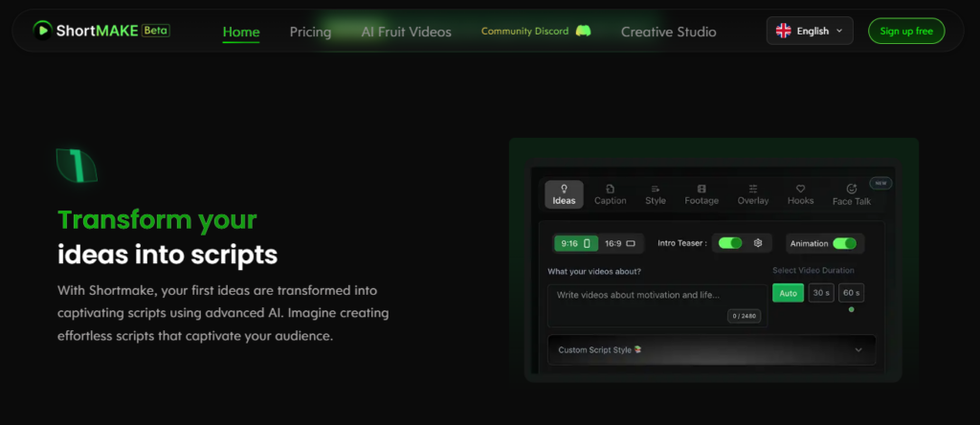The height and width of the screenshot is (425, 980).
Task: Toggle the Animation switch
Action: (x=844, y=243)
